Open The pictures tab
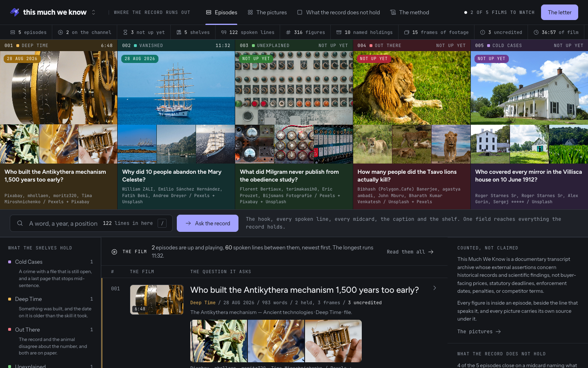This screenshot has height=368, width=588. pyautogui.click(x=267, y=12)
